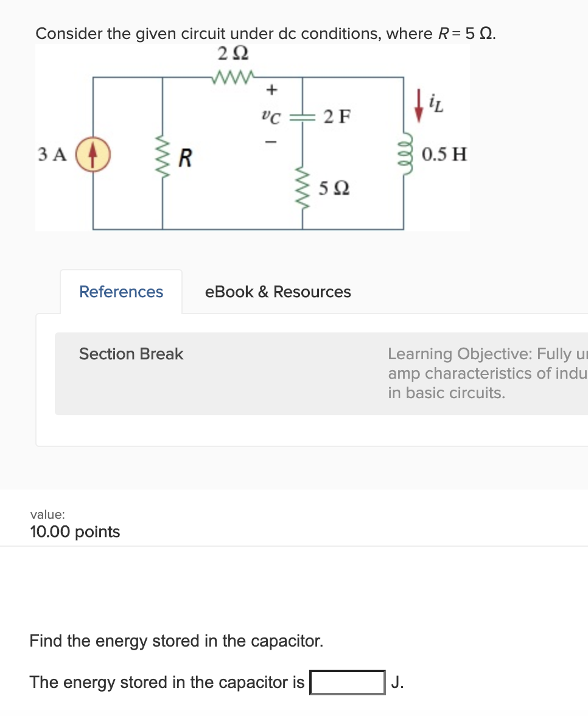Image resolution: width=588 pixels, height=716 pixels.
Task: Select the 2 Ω resistor symbol
Action: 232,76
